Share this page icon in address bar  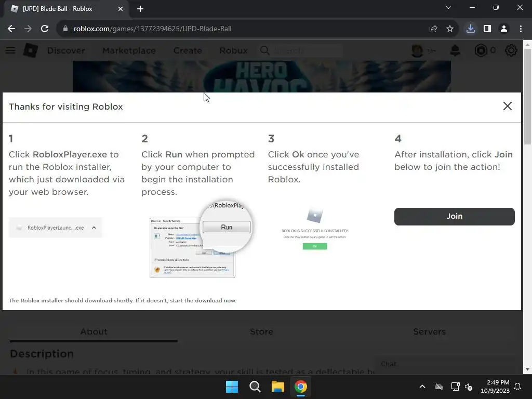coord(433,29)
